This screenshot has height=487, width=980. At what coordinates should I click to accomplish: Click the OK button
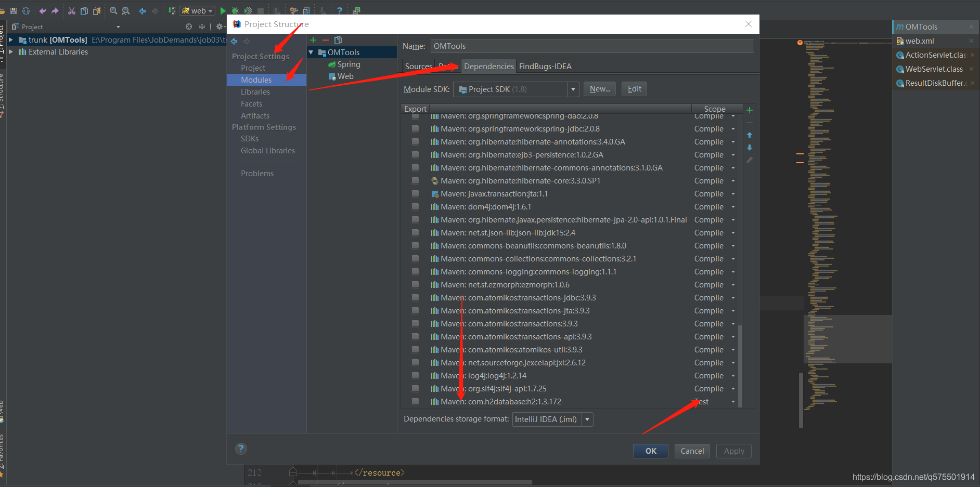coord(651,451)
